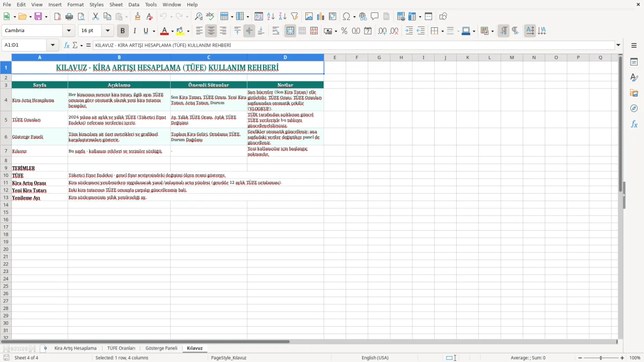Open Find & Replace

199,17
